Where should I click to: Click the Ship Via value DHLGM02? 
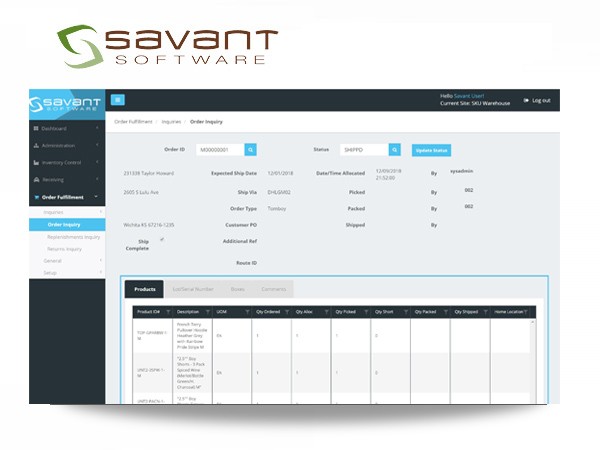[279, 192]
